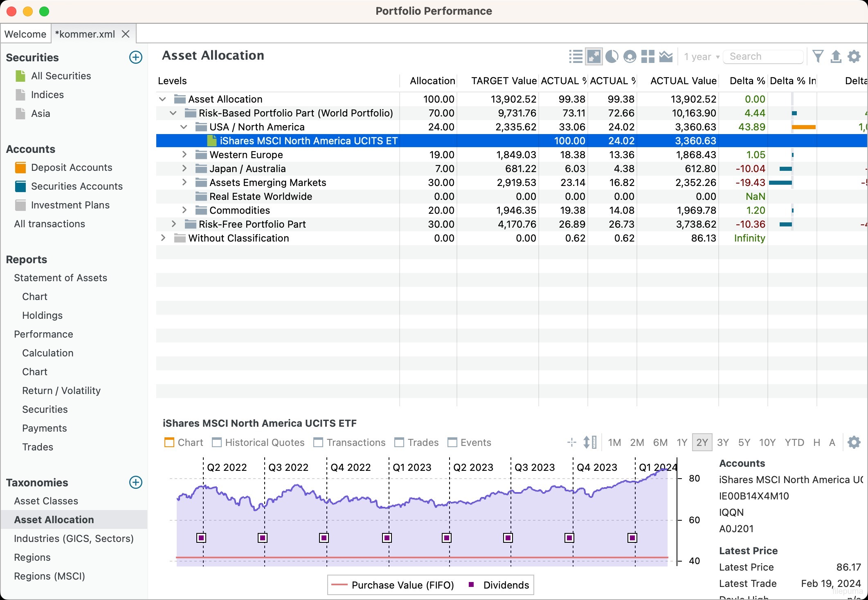
Task: Toggle the chart crosshair tool
Action: [572, 442]
